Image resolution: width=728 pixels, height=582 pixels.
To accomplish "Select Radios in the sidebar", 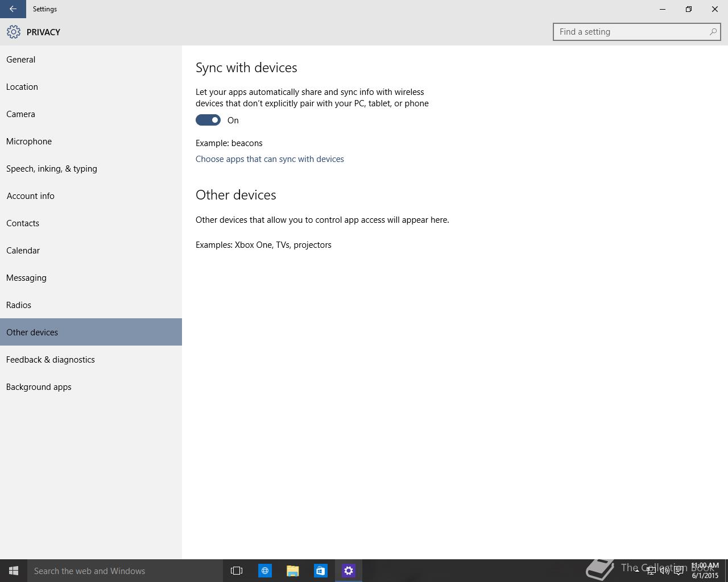I will (x=91, y=305).
